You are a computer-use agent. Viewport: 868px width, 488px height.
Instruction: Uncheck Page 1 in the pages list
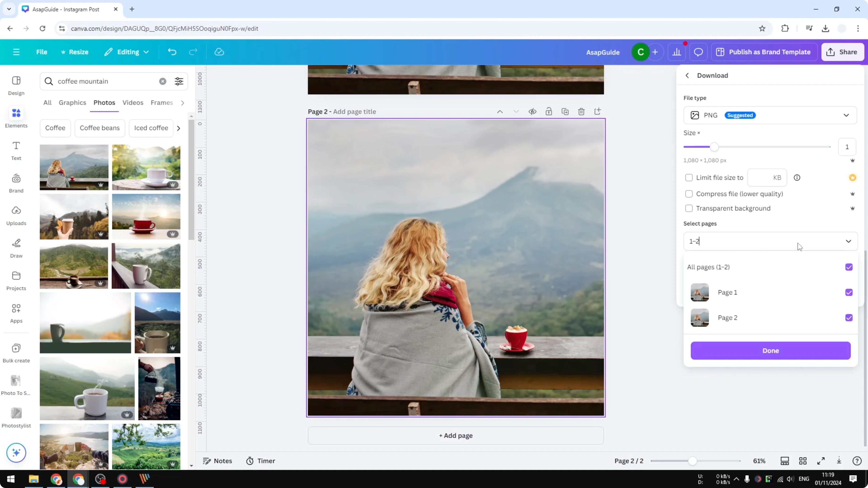coord(849,292)
